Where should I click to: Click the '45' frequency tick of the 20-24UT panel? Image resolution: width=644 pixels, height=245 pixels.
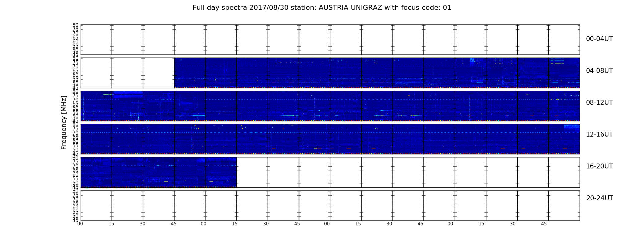[75, 220]
